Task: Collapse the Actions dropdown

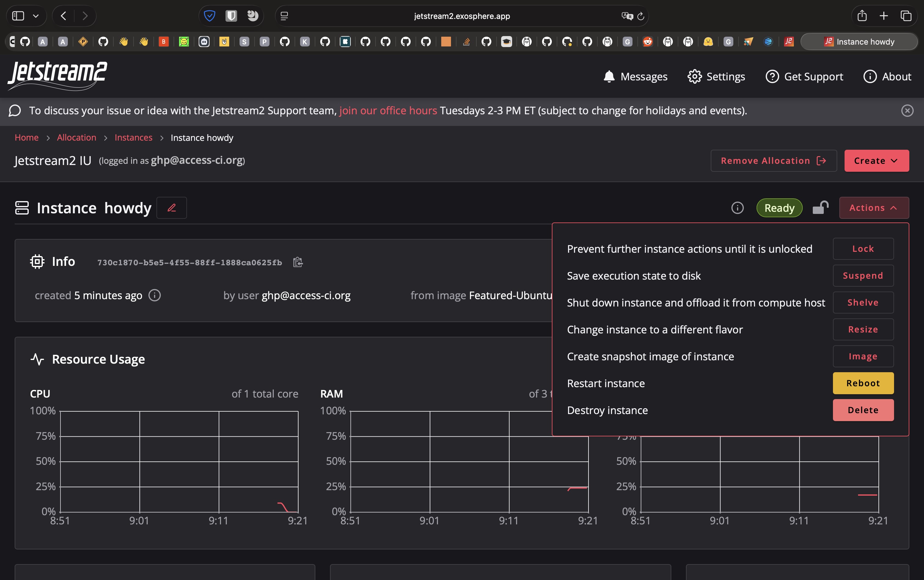Action: tap(874, 207)
